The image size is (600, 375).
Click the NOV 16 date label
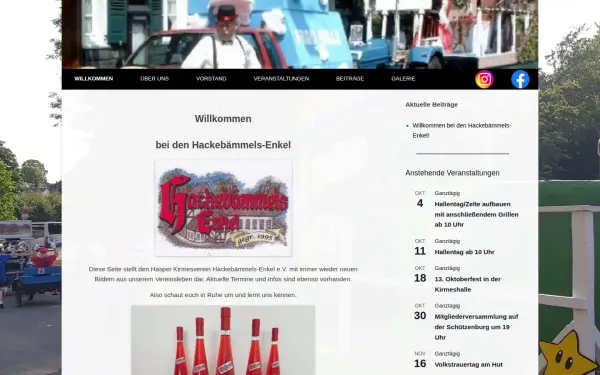tap(420, 360)
